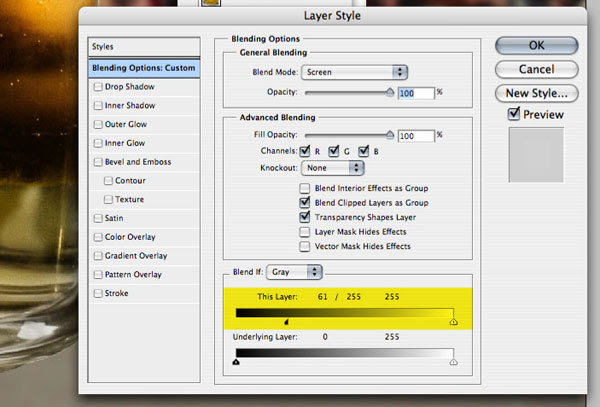Check the Satin checkbox
The height and width of the screenshot is (407, 600).
(x=98, y=218)
